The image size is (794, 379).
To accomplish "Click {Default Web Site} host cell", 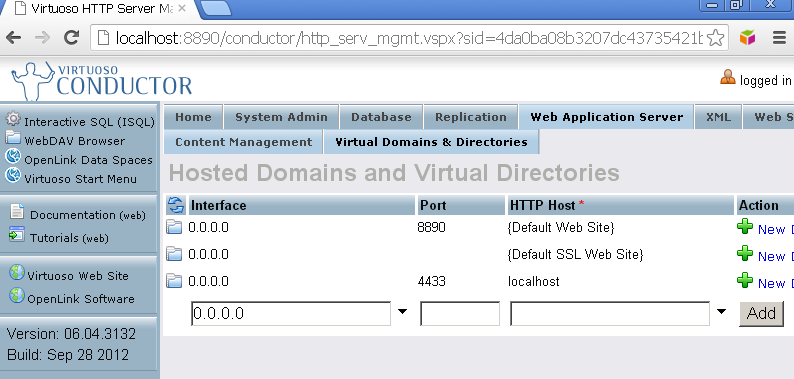I will point(561,228).
